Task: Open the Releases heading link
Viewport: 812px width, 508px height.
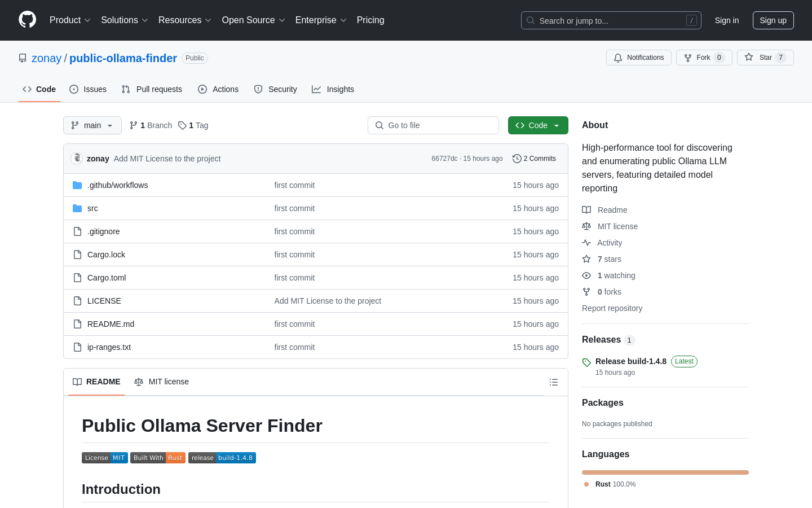Action: pos(601,340)
